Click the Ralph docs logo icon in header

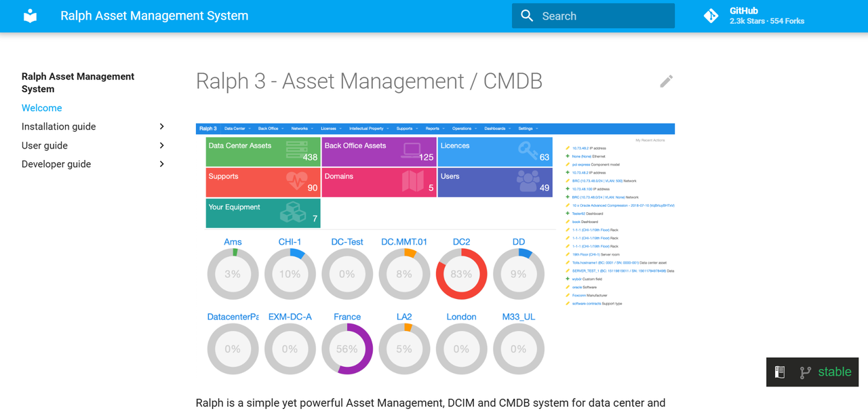click(30, 16)
